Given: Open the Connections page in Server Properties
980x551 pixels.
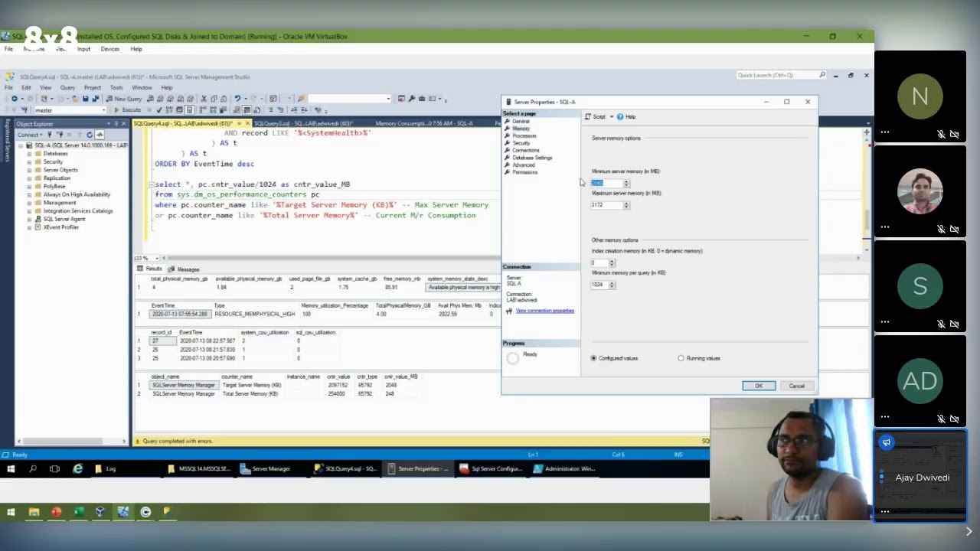Looking at the screenshot, I should coord(525,150).
